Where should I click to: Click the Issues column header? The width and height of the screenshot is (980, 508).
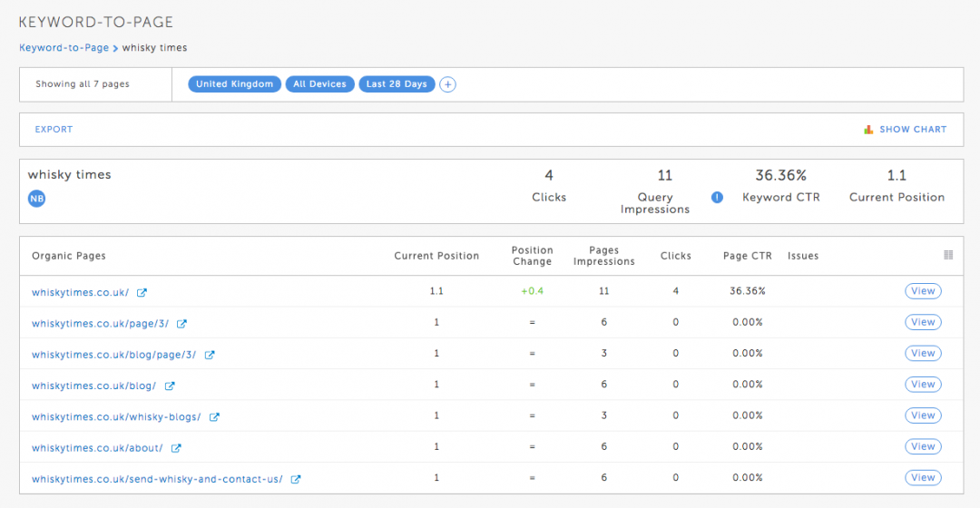(x=803, y=256)
